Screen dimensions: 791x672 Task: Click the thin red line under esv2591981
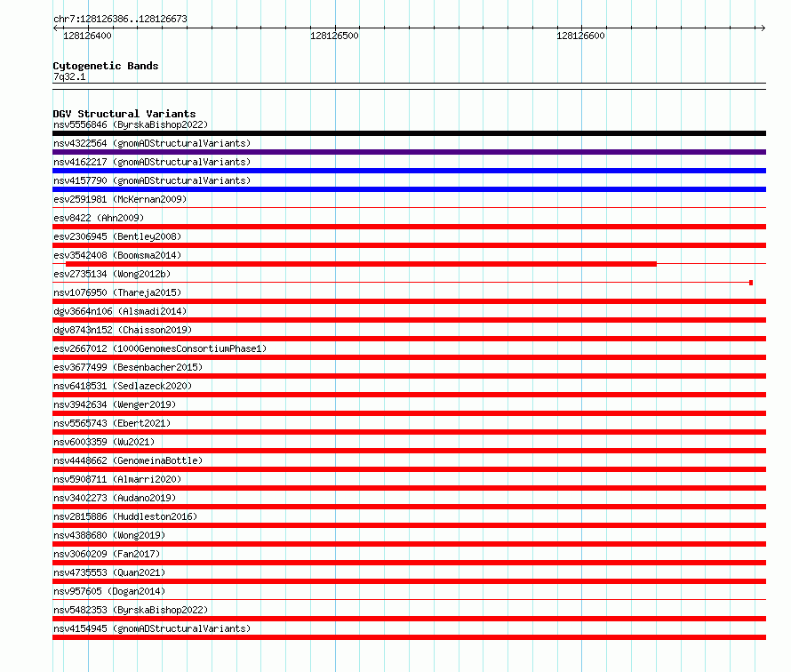tap(409, 207)
